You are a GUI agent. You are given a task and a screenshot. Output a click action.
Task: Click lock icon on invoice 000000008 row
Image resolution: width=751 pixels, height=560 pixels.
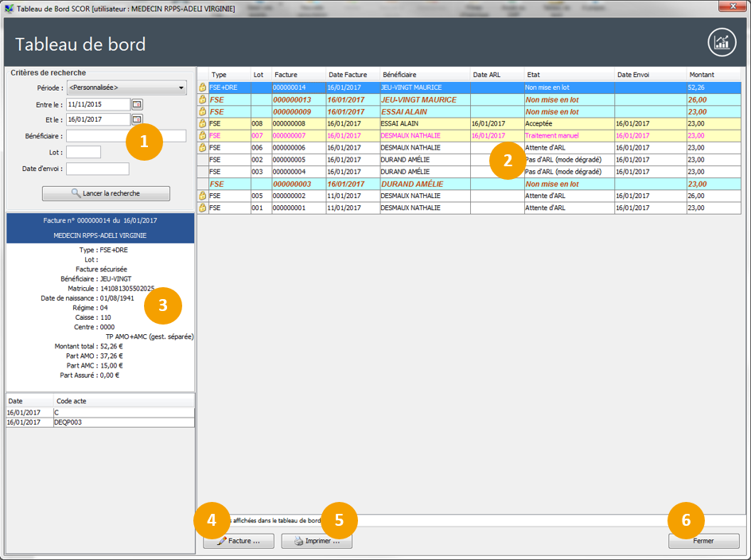(202, 124)
